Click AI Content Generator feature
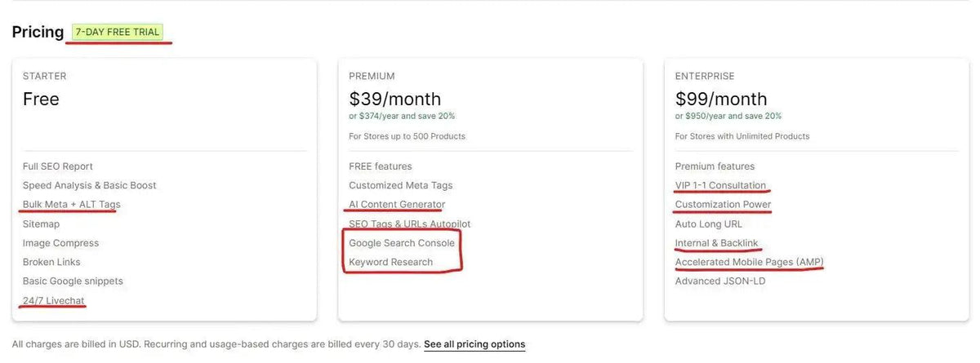 (x=397, y=205)
